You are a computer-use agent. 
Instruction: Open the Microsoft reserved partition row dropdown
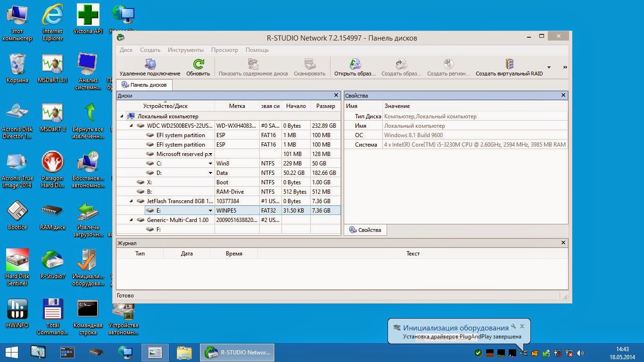point(210,154)
